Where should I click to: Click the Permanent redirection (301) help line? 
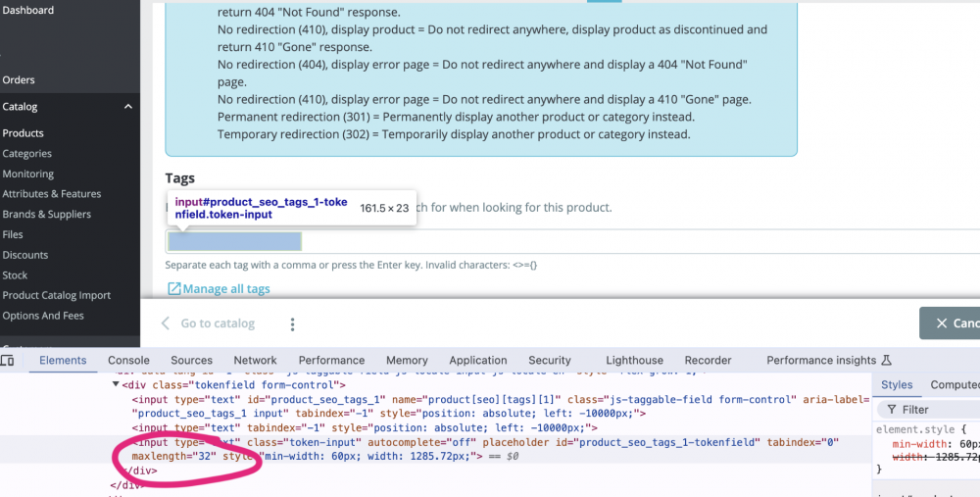pos(456,117)
